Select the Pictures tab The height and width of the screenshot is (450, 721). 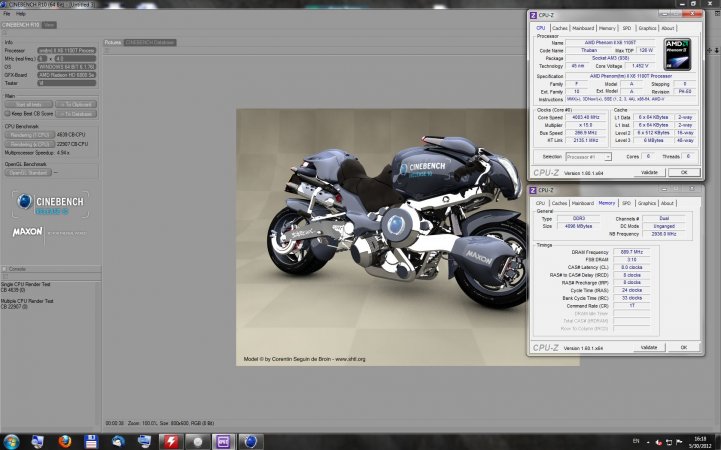coord(112,42)
